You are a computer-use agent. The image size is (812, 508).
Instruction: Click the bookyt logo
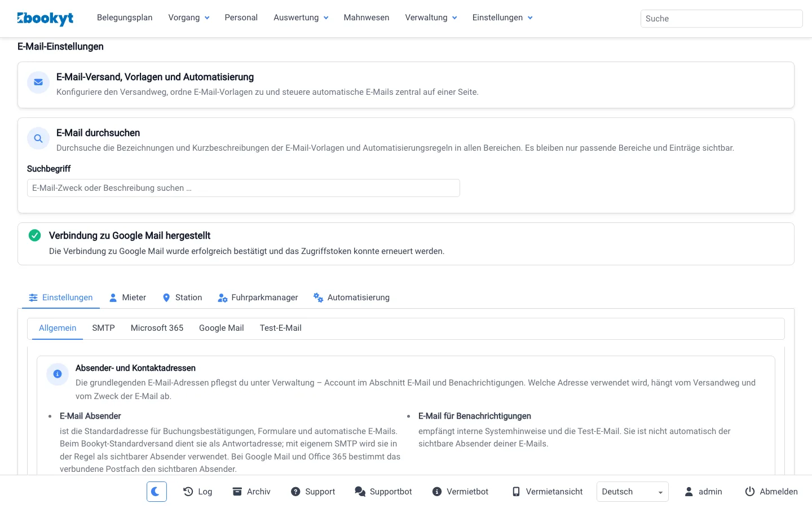click(x=45, y=19)
